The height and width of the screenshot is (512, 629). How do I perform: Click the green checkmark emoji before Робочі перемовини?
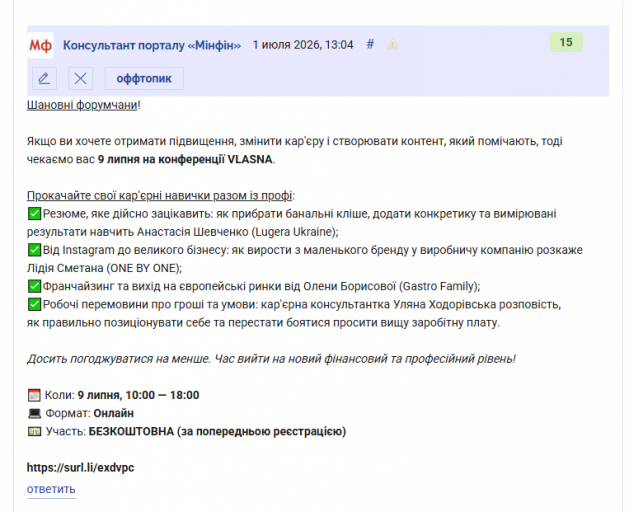pyautogui.click(x=34, y=304)
